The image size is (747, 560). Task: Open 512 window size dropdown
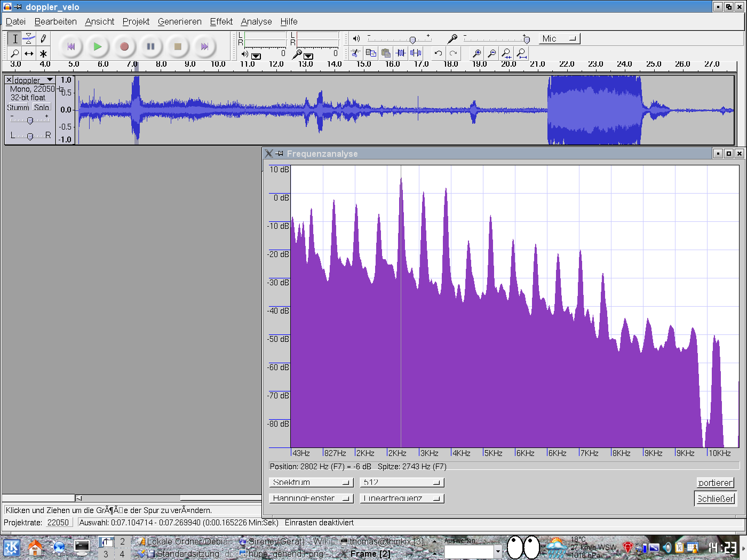[402, 482]
